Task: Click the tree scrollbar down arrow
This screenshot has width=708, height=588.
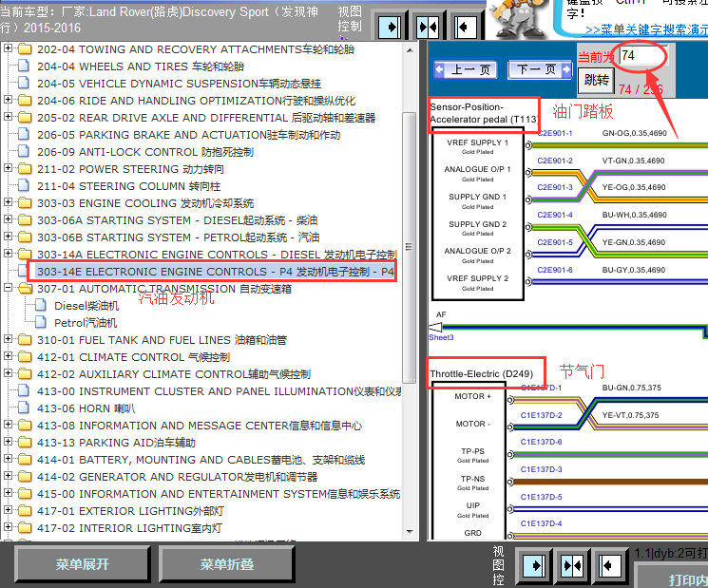Action: click(410, 532)
